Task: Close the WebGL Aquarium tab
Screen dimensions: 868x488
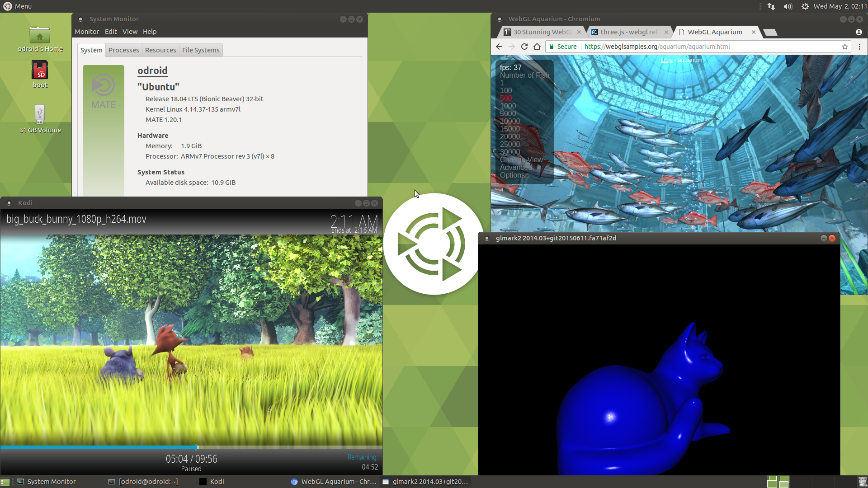Action: coord(754,32)
